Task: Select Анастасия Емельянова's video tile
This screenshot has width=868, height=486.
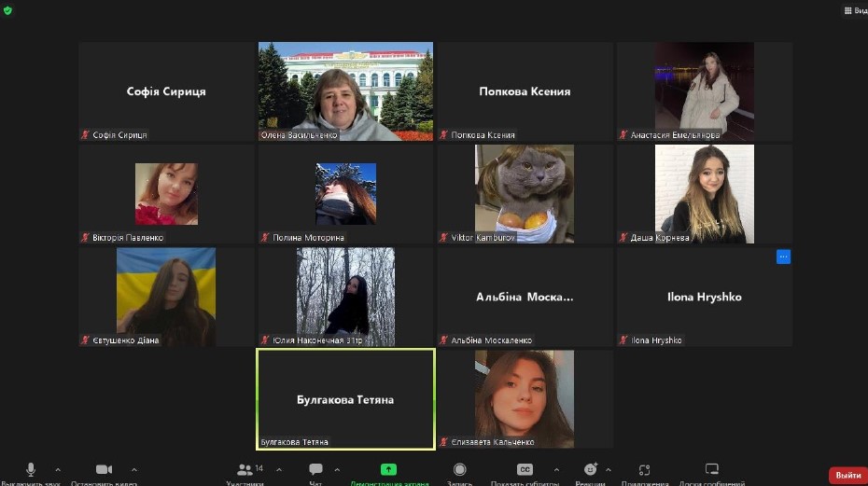Action: [x=705, y=91]
